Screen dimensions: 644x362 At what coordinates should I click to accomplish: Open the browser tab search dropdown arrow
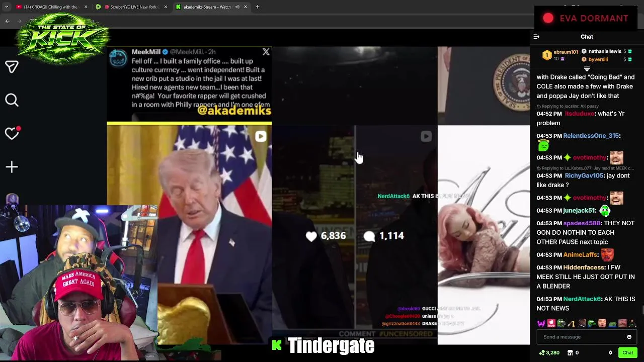(7, 7)
